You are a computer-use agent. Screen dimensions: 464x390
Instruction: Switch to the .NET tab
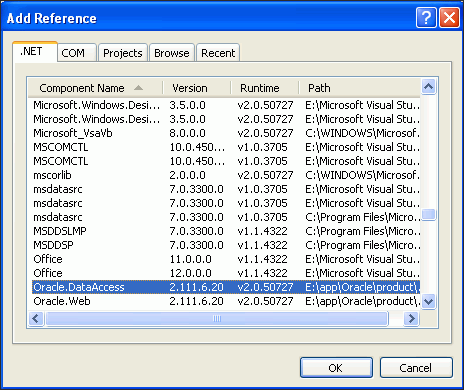(x=35, y=52)
